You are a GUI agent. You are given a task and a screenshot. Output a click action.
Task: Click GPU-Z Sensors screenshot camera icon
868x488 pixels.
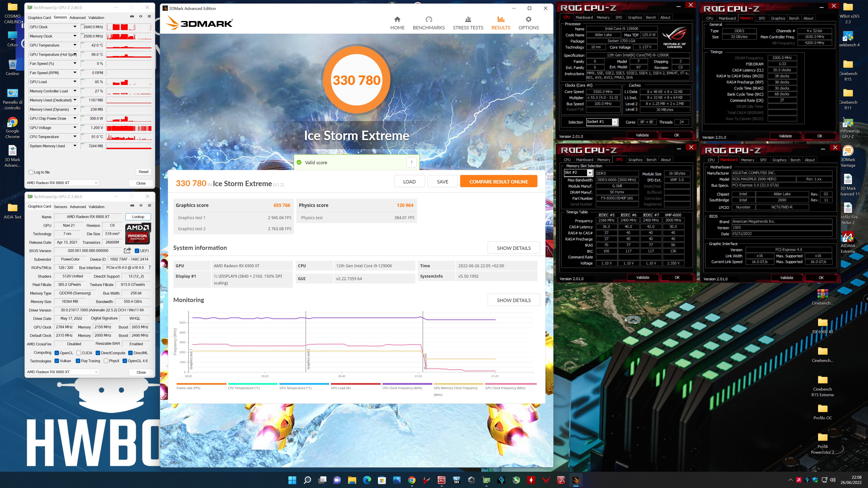[132, 16]
